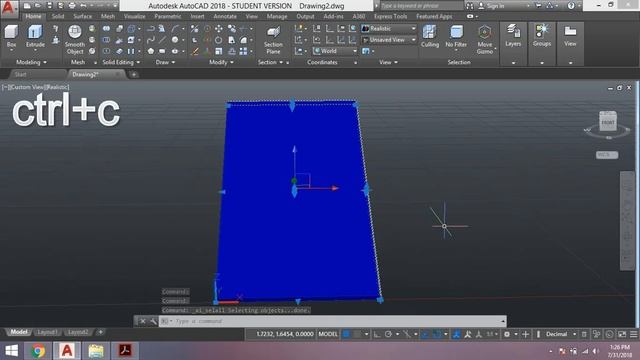Click the coordinates readout in status bar
The height and width of the screenshot is (360, 640).
284,334
